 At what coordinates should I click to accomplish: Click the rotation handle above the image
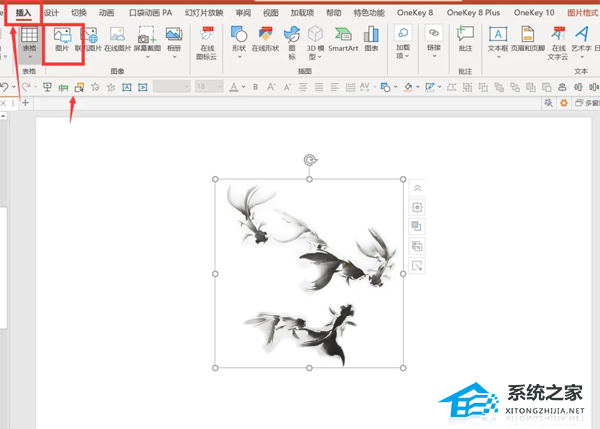[x=310, y=160]
